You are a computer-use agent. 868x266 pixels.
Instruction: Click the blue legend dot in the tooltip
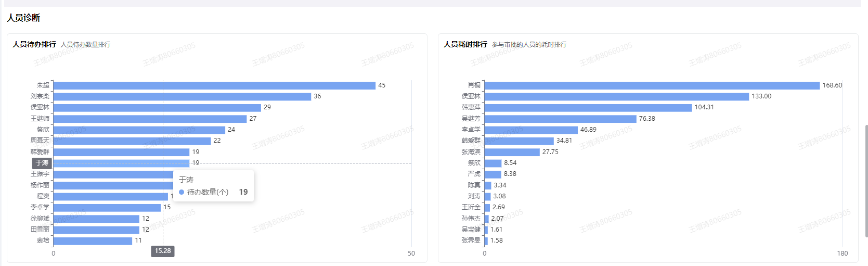182,192
